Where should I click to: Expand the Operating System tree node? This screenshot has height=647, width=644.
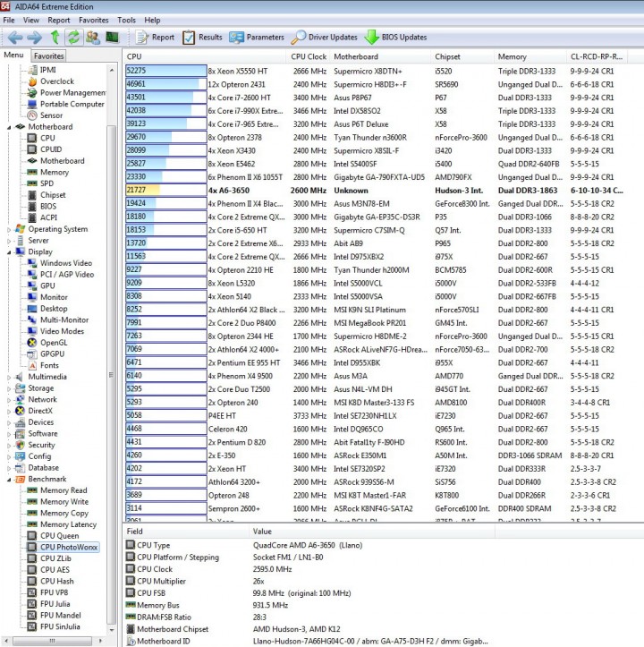9,229
